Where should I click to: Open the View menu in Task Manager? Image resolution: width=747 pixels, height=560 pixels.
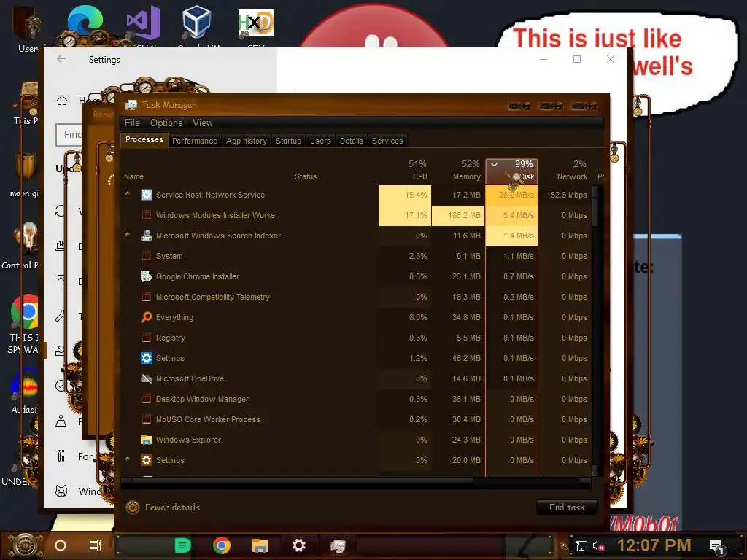pos(202,122)
